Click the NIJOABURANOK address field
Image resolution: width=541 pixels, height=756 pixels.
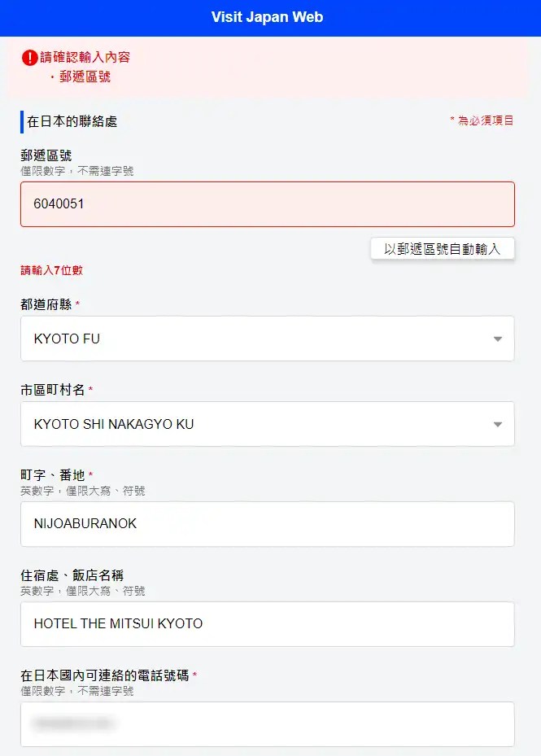[268, 524]
